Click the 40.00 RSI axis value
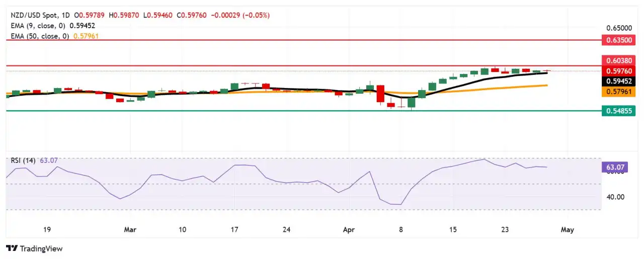This screenshot has width=644, height=259. click(615, 197)
